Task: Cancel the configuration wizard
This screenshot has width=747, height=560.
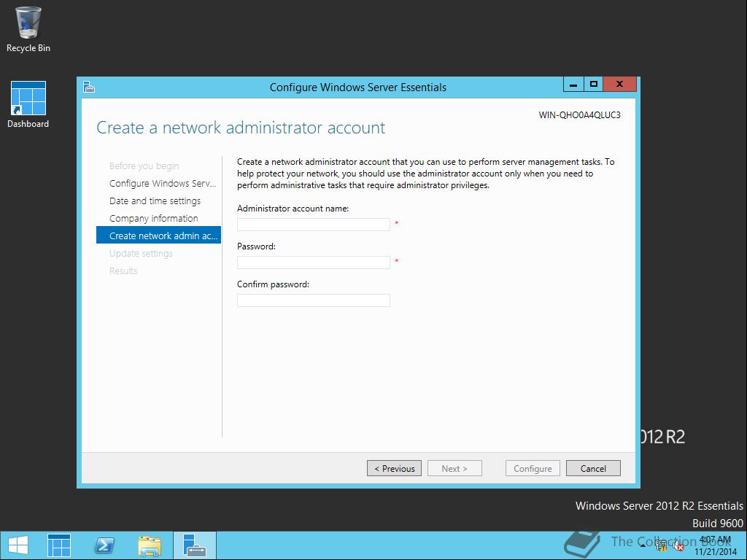Action: [x=593, y=468]
